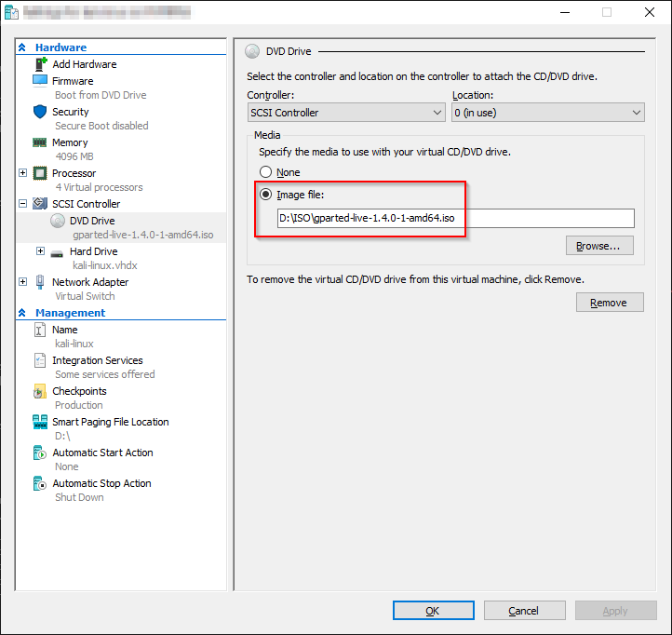Open Checkpoints settings icon

pyautogui.click(x=40, y=391)
